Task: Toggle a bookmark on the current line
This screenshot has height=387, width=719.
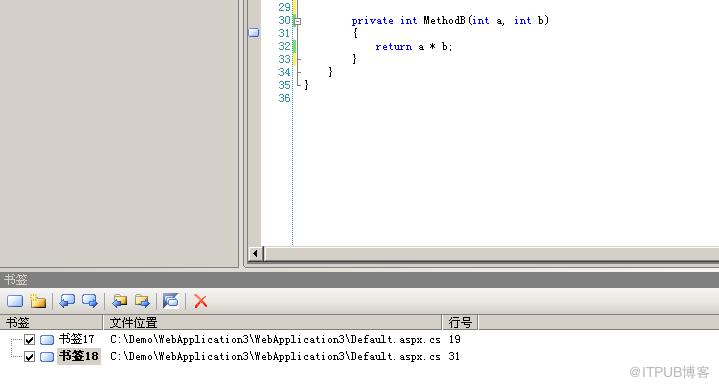Action: point(15,301)
